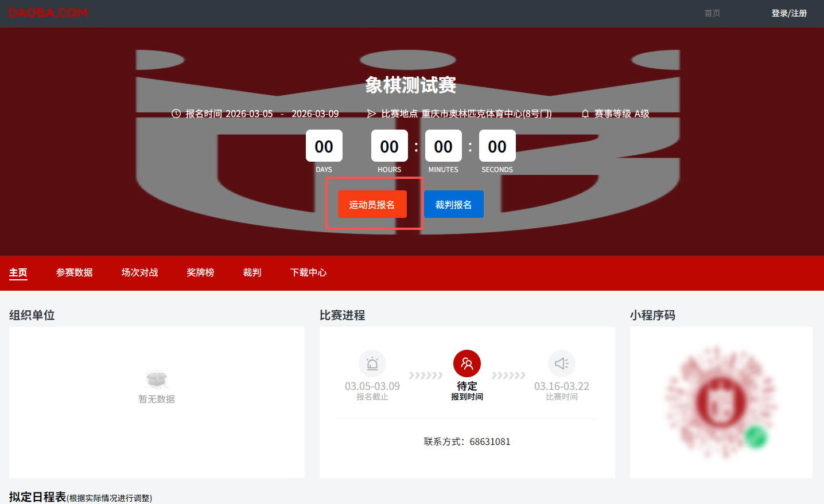Select the alarm icon above 报名截止

click(372, 363)
